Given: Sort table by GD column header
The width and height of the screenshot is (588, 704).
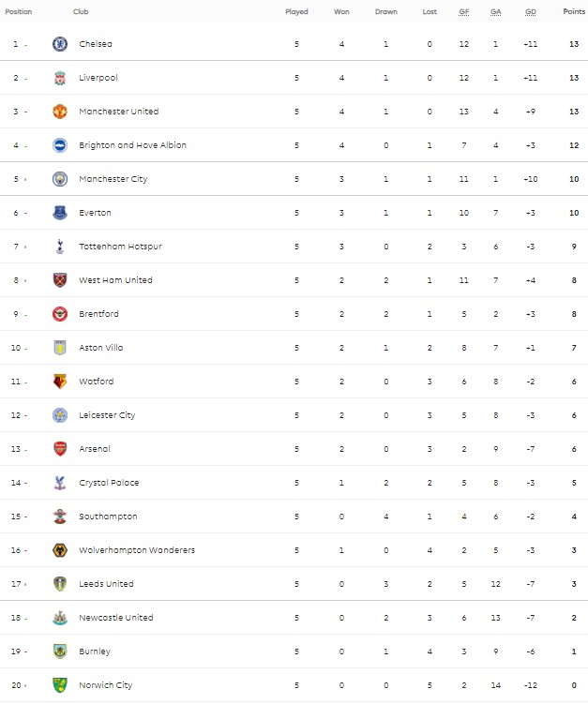Looking at the screenshot, I should tap(531, 12).
